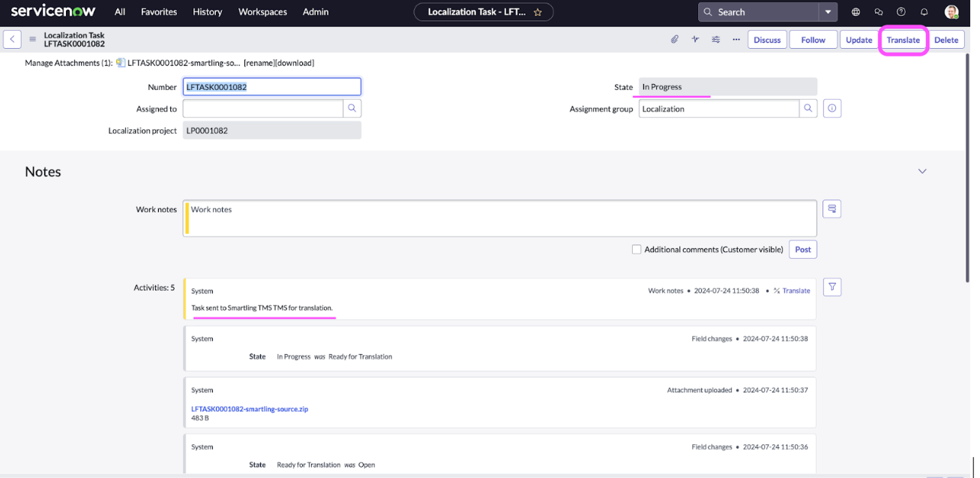Open the History menu
980x478 pixels.
click(x=207, y=12)
